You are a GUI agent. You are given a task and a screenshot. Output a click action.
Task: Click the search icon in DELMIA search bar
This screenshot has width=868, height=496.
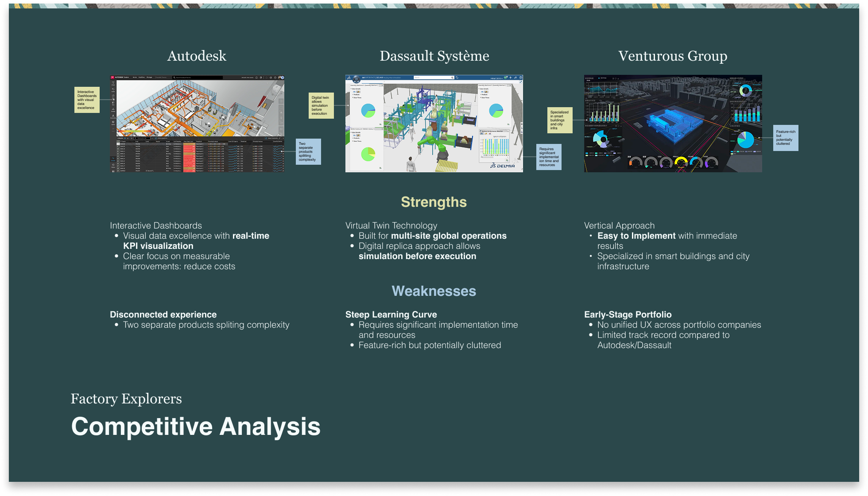coord(452,77)
